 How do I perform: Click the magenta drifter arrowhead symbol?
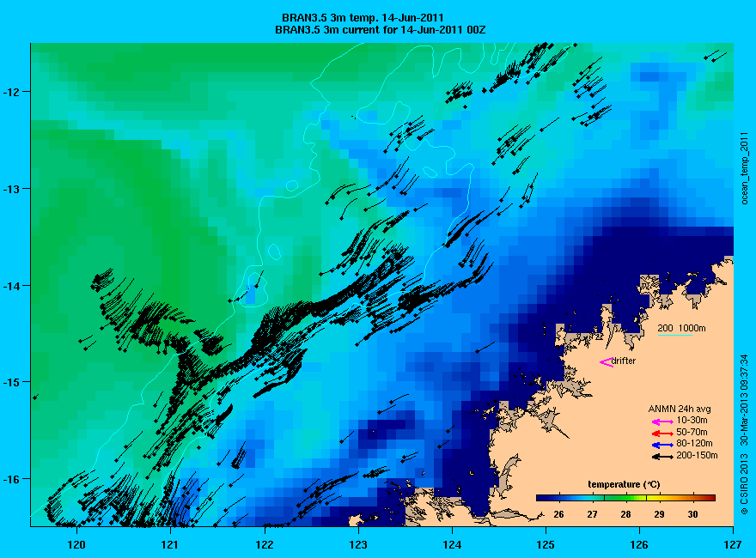click(607, 362)
